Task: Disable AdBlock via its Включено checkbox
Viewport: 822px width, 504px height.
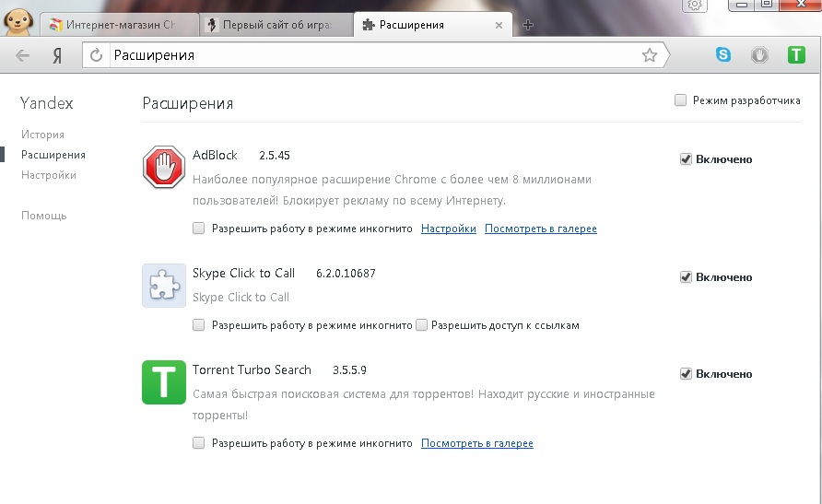Action: point(686,159)
